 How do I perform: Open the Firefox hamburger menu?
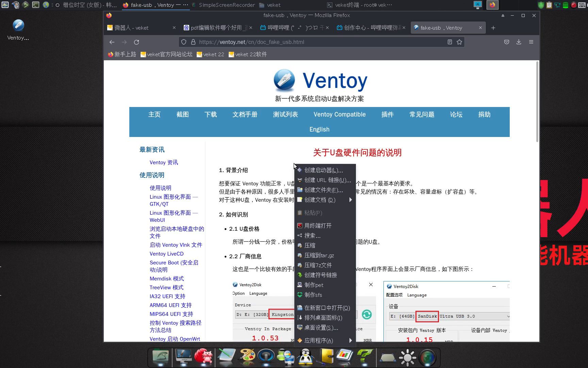(x=531, y=42)
